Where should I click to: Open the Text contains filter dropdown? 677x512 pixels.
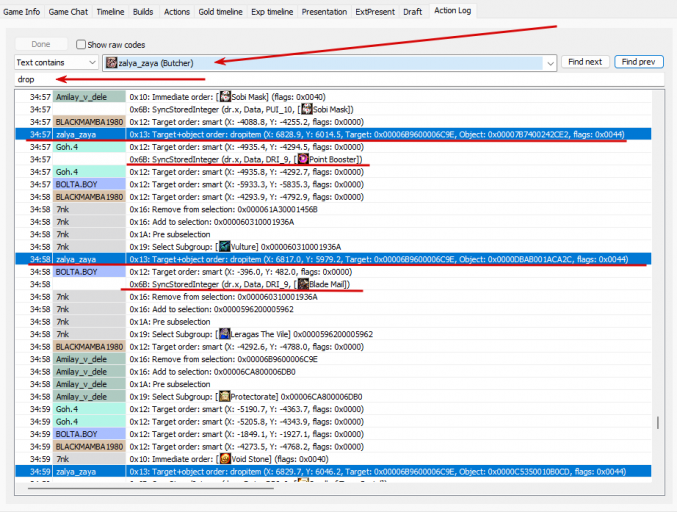[56, 63]
